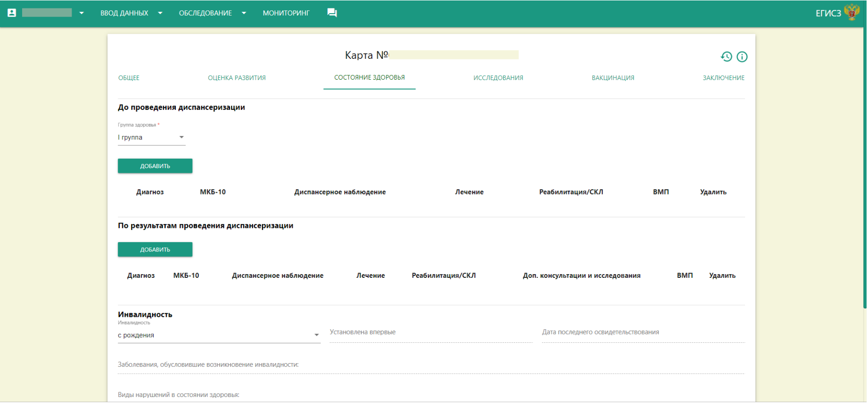This screenshot has height=405, width=868.
Task: Open the Группа здоровья dropdown
Action: click(x=151, y=138)
